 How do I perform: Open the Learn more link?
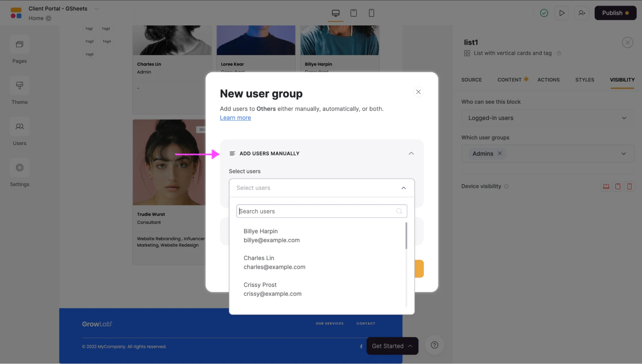click(235, 118)
